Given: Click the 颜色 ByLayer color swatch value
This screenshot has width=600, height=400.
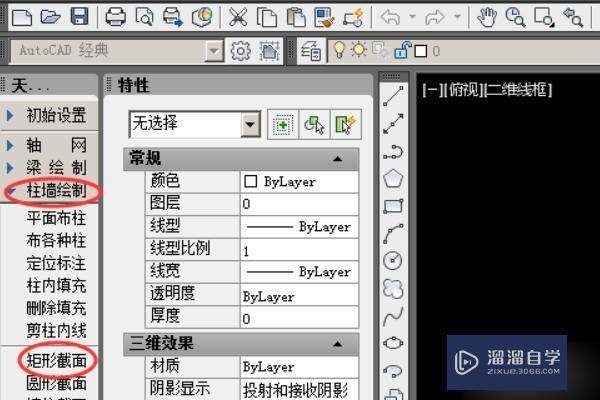Looking at the screenshot, I should (299, 182).
